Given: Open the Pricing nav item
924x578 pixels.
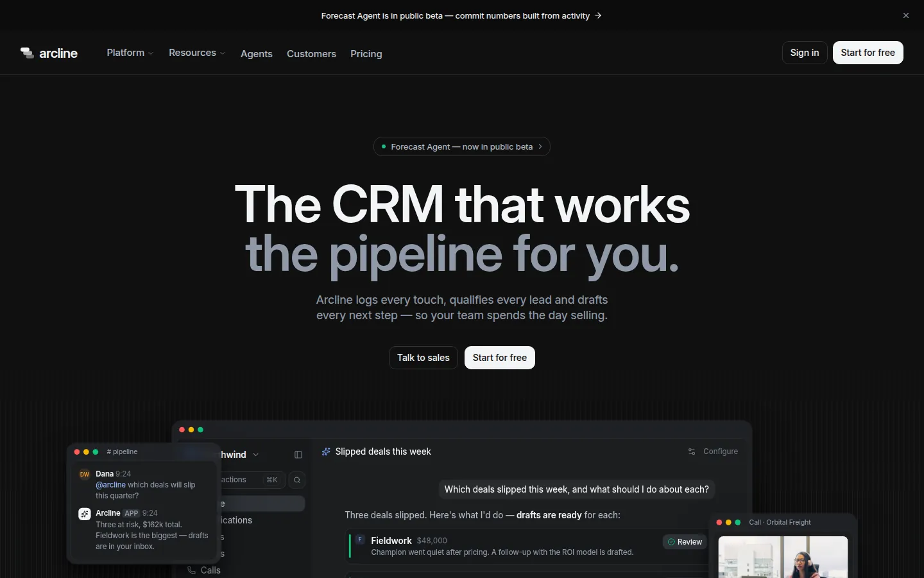Looking at the screenshot, I should coord(366,54).
